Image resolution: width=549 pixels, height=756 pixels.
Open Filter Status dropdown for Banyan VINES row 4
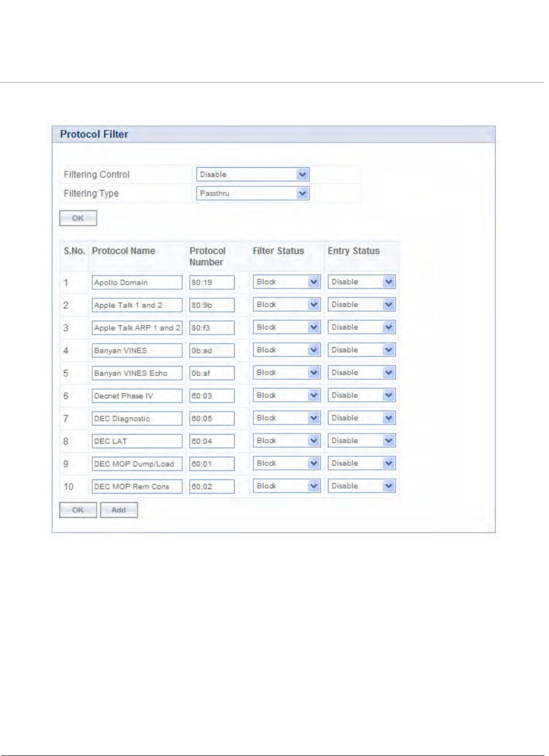pos(287,350)
